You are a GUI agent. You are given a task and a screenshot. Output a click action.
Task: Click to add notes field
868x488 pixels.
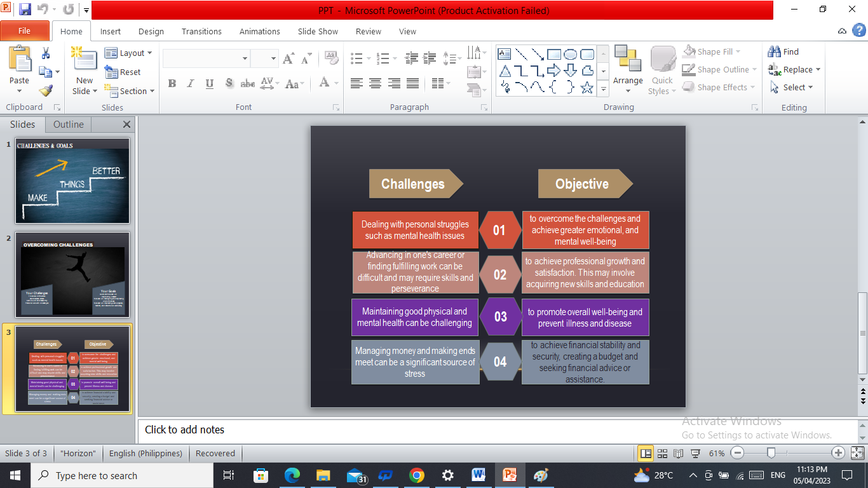click(x=497, y=430)
